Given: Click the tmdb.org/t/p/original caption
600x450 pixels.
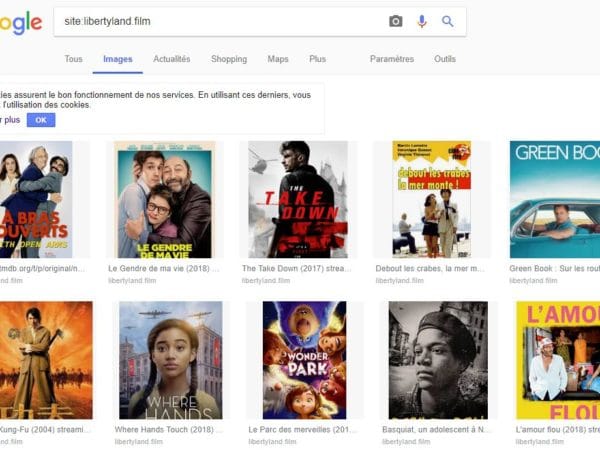Looking at the screenshot, I should [42, 269].
